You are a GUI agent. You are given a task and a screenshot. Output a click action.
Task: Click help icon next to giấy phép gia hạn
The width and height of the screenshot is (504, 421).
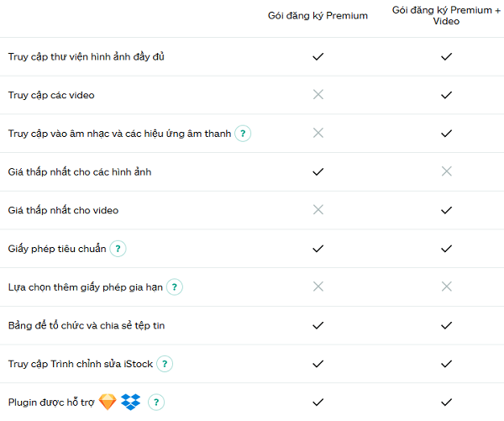(x=174, y=287)
